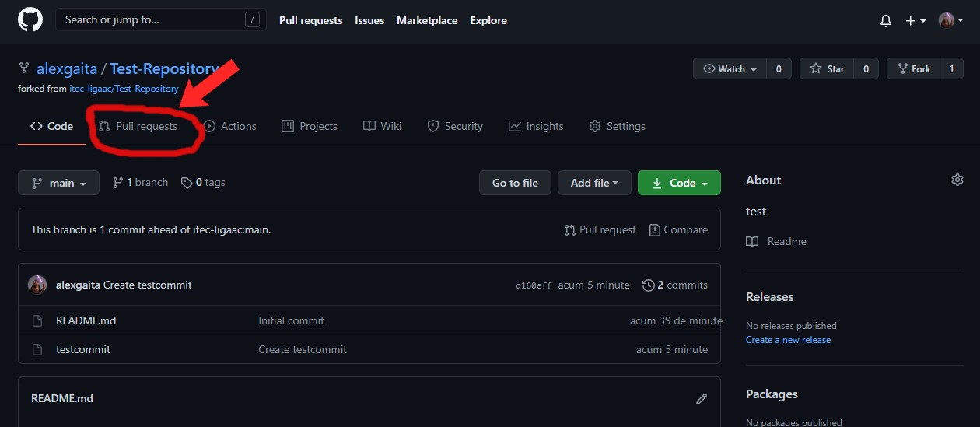Click the acum 5 minute timestamp by commit hash
Screen dimensions: 980x427
594,285
